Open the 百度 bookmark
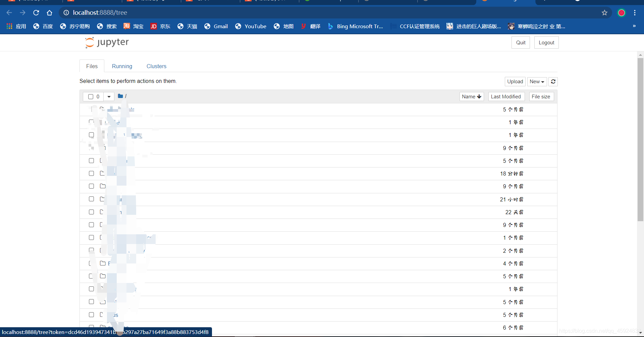 43,26
